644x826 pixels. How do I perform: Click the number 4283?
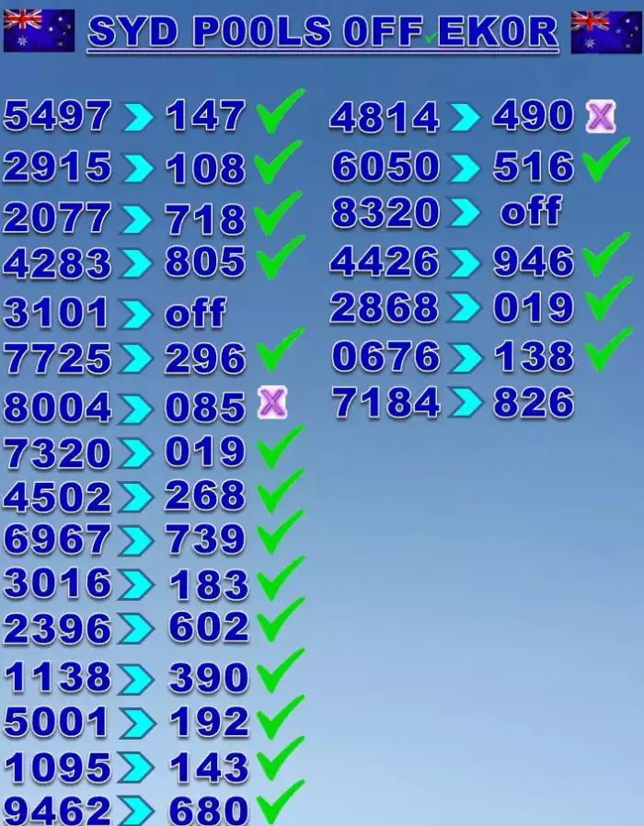pos(57,263)
